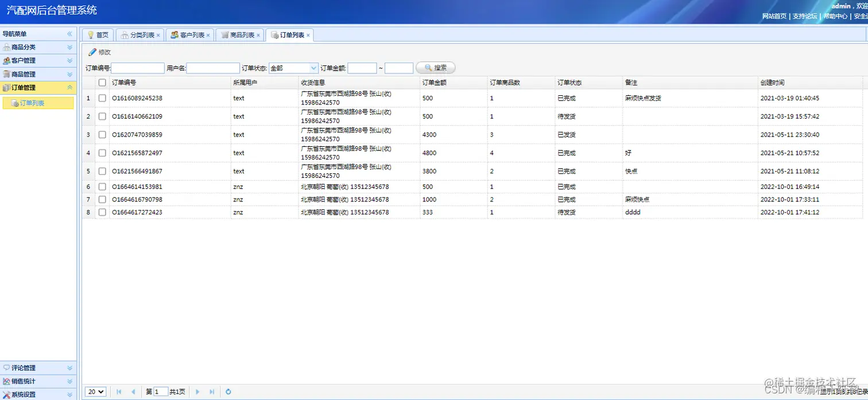Check order O1620747039859 row checkbox

pos(102,135)
